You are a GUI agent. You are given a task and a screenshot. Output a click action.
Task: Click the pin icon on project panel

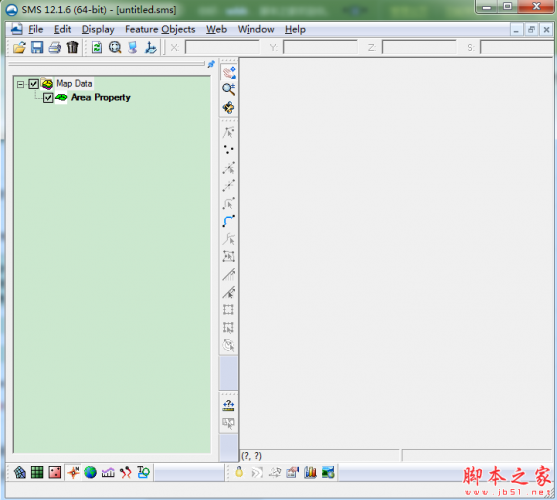tap(211, 64)
